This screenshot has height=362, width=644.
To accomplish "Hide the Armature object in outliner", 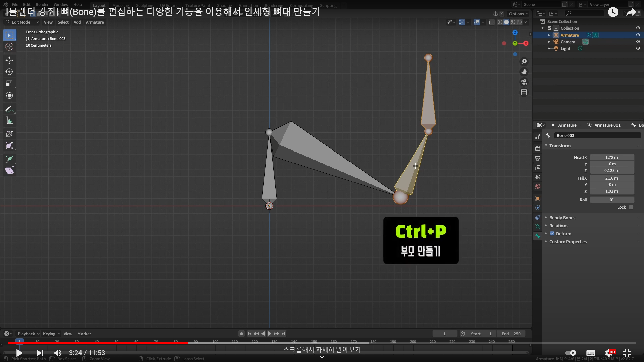I will pos(638,35).
